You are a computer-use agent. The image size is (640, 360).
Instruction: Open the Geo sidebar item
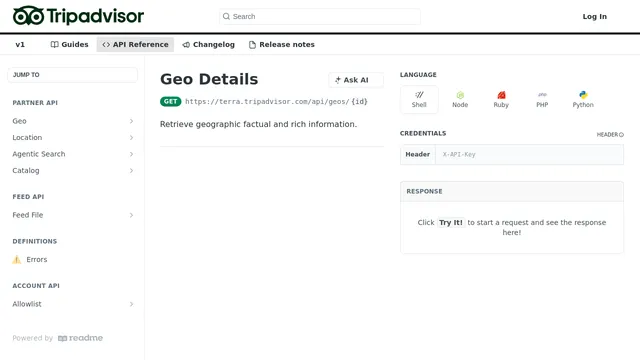click(73, 121)
